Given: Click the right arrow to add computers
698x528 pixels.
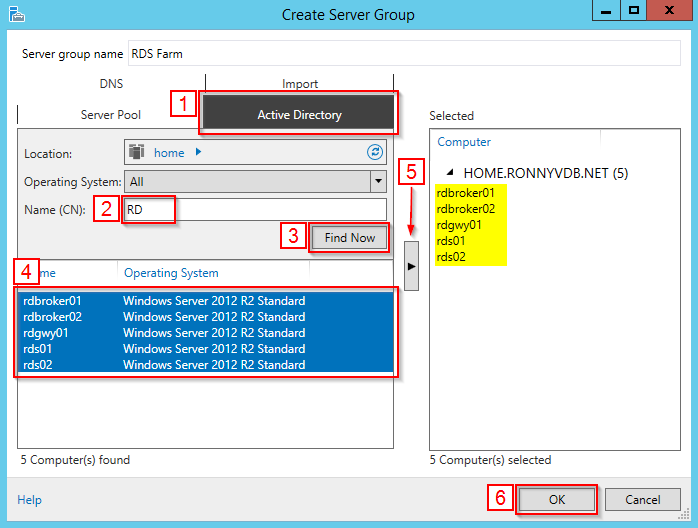Looking at the screenshot, I should [411, 266].
